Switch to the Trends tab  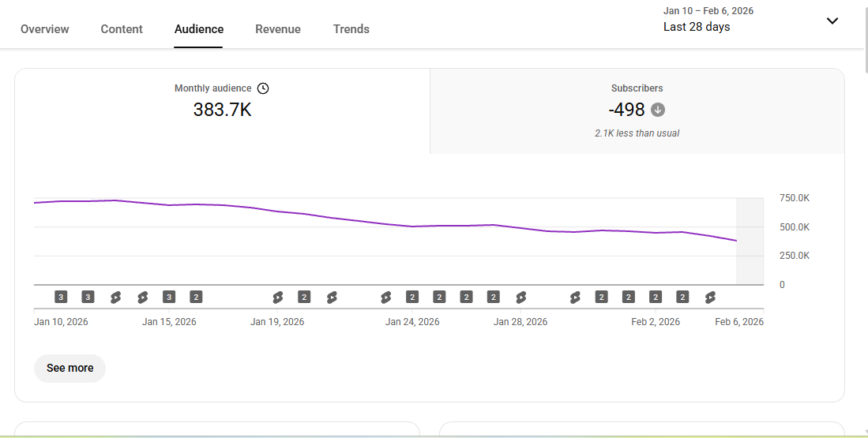351,29
